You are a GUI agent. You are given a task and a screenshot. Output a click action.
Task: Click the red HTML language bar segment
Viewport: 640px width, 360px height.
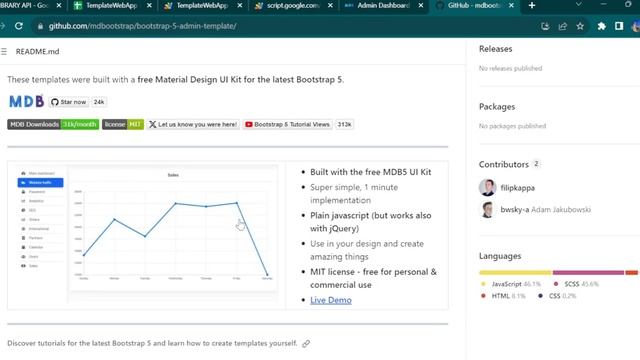click(x=631, y=272)
